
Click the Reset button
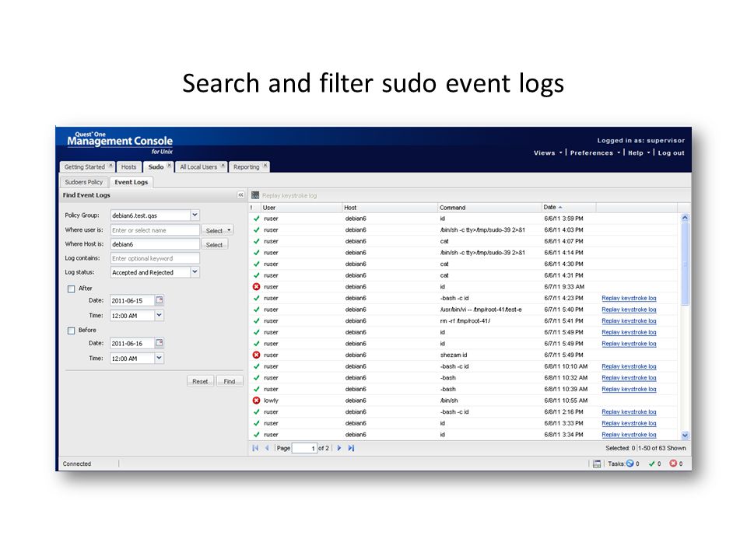[x=200, y=381]
